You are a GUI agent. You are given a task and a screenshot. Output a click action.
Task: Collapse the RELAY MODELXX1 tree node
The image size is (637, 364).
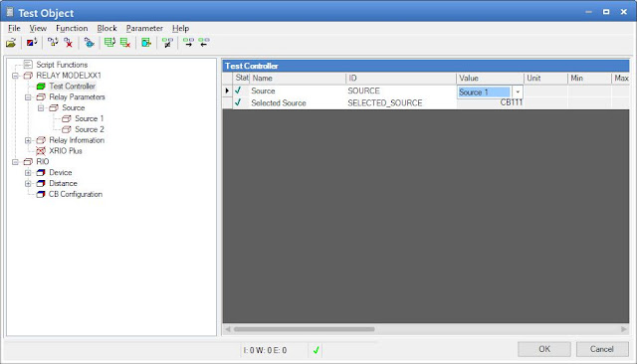15,76
